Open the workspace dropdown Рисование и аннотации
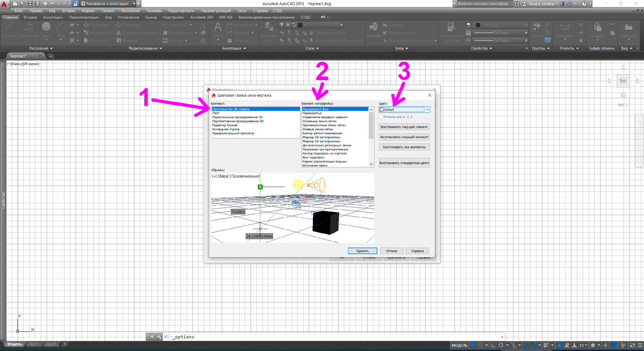The height and width of the screenshot is (351, 644). click(x=109, y=3)
